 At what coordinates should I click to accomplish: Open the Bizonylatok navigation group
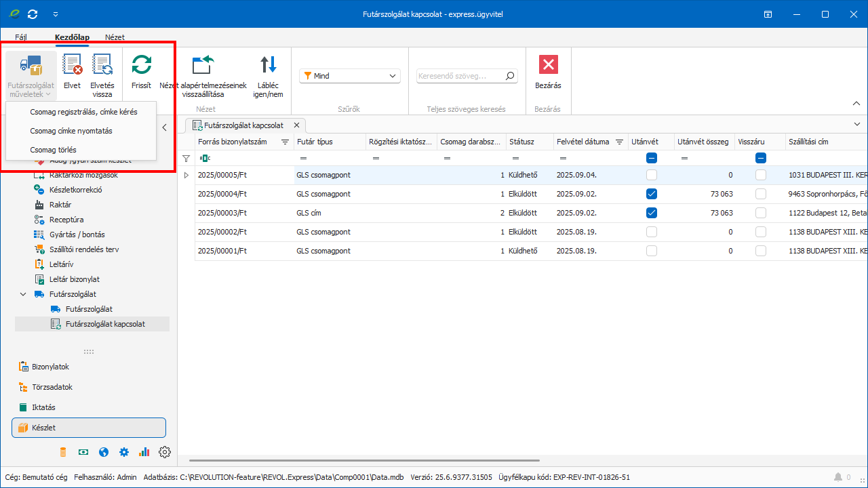pos(50,367)
